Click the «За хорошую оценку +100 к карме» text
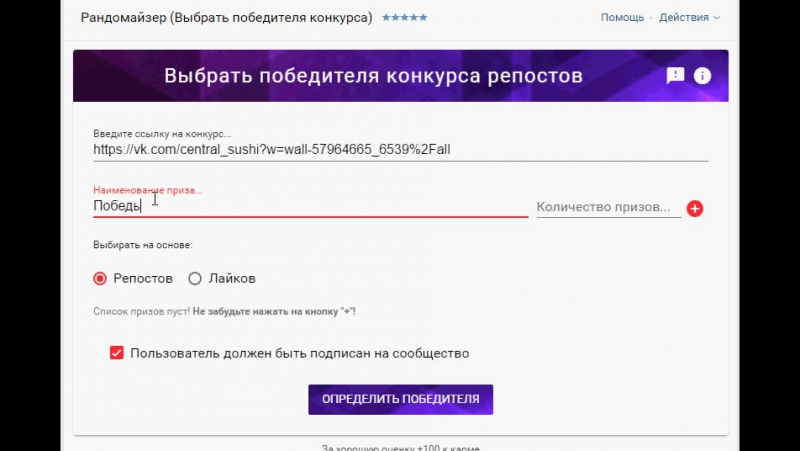 coord(400,446)
